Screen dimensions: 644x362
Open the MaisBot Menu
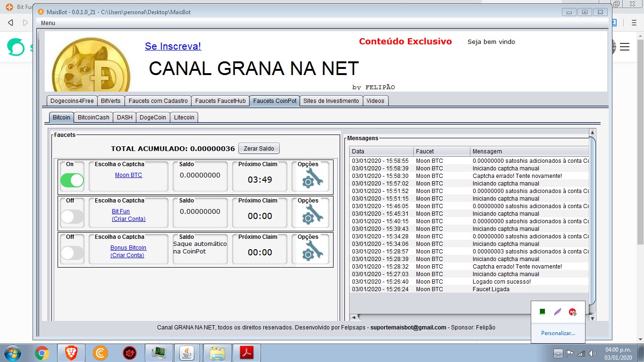[x=48, y=23]
